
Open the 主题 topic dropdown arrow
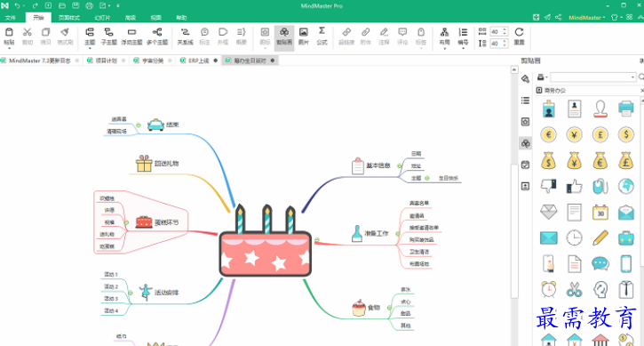tap(90, 48)
